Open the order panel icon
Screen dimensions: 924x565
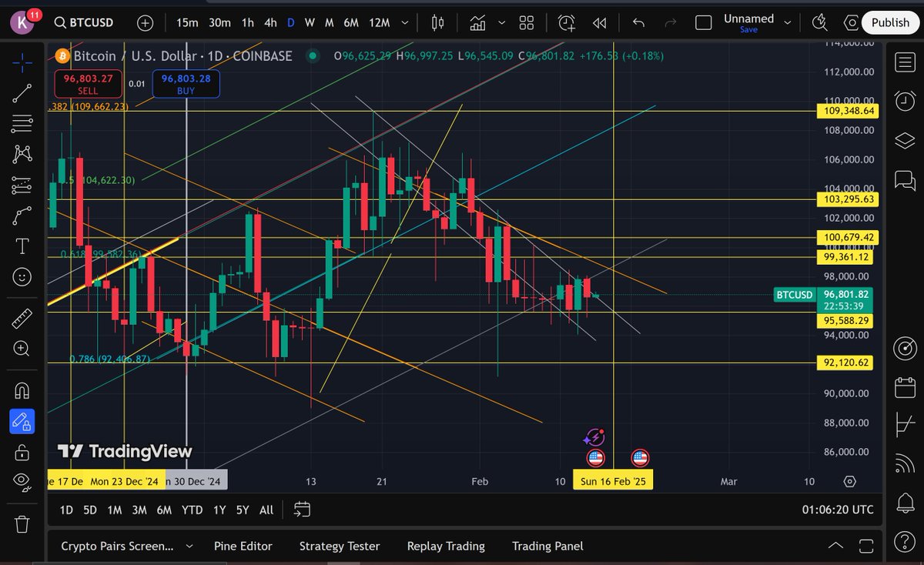904,424
